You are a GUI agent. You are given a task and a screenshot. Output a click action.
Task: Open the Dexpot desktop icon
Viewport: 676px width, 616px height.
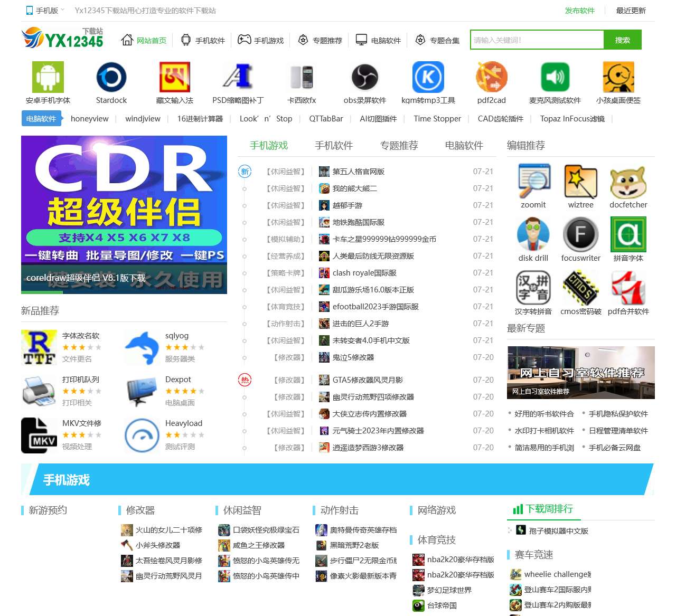pyautogui.click(x=142, y=392)
